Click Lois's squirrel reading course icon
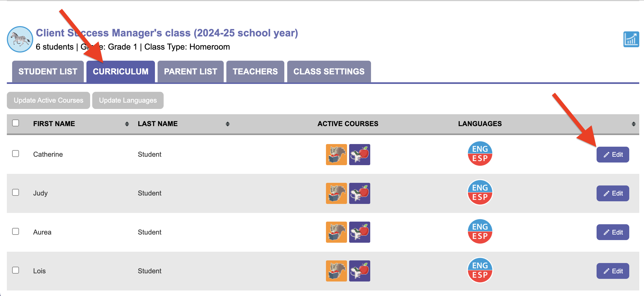 coord(336,271)
